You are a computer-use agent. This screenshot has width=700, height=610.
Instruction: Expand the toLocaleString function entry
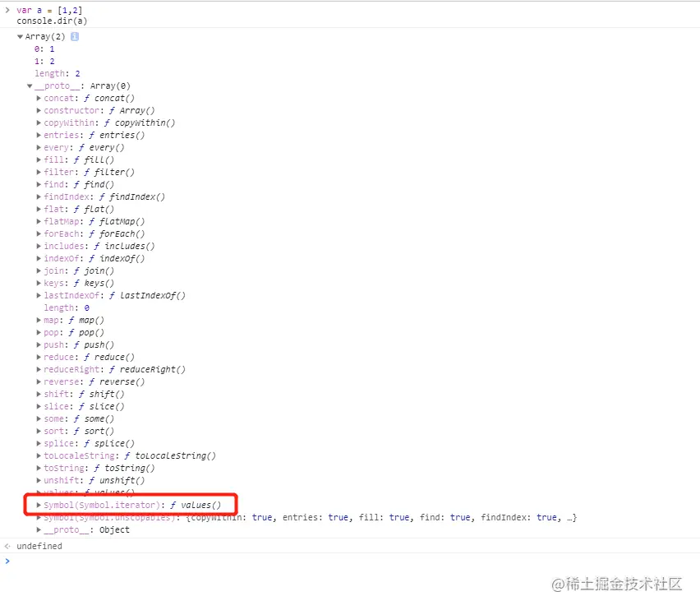(x=39, y=456)
